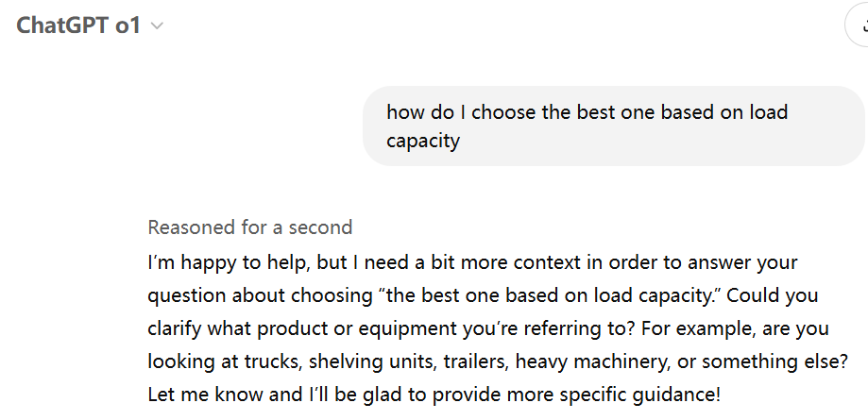Click 'load capacity.' in quoted response text
The height and width of the screenshot is (420, 868).
pyautogui.click(x=667, y=295)
